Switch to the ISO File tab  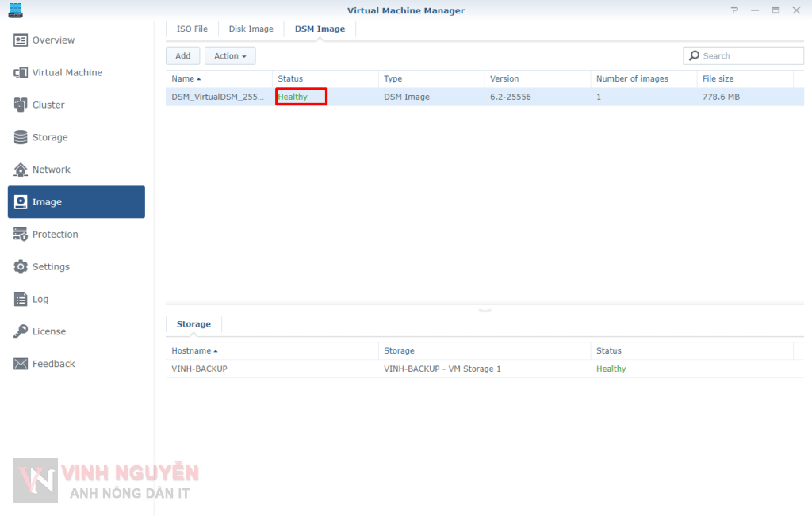(x=191, y=29)
